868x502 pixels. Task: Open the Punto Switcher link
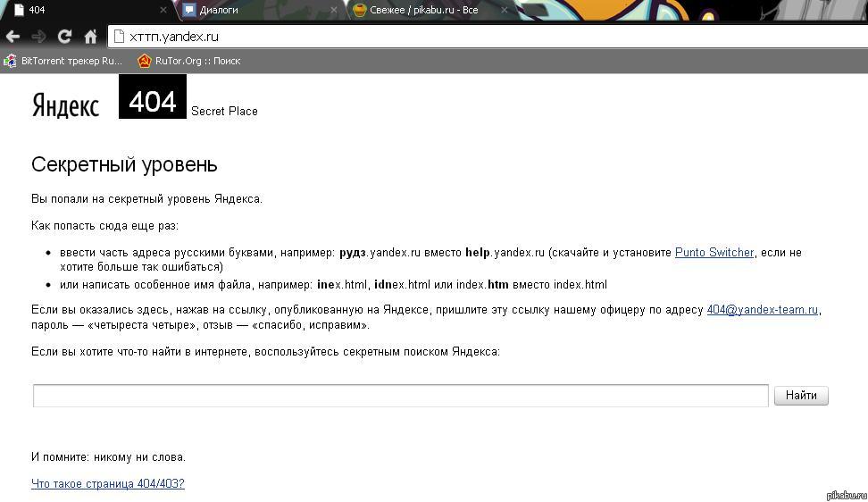pos(714,253)
